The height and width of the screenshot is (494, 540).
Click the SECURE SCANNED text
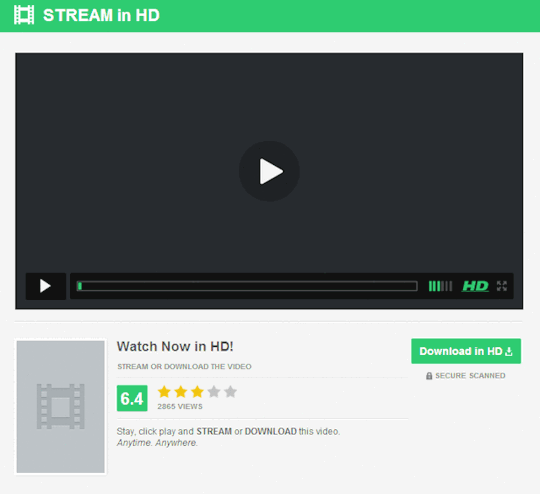[470, 376]
